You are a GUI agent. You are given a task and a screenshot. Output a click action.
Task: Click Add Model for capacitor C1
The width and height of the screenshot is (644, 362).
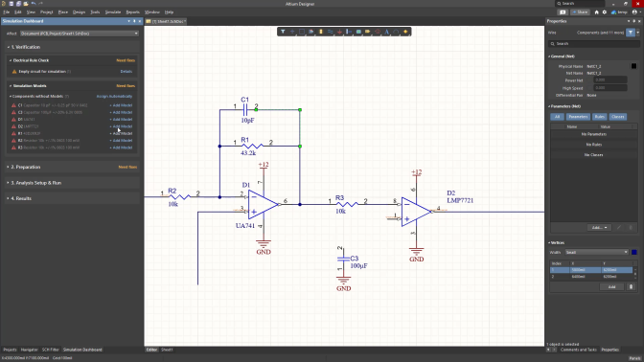pos(121,105)
